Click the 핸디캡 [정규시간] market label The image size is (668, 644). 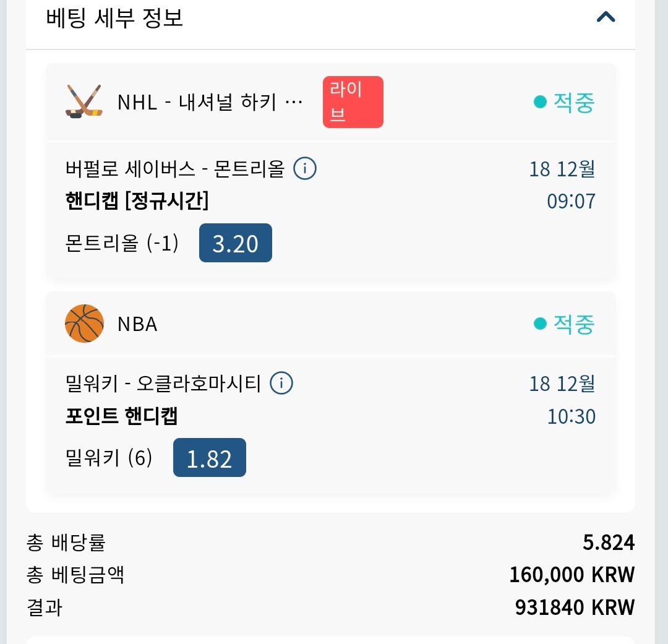(137, 200)
